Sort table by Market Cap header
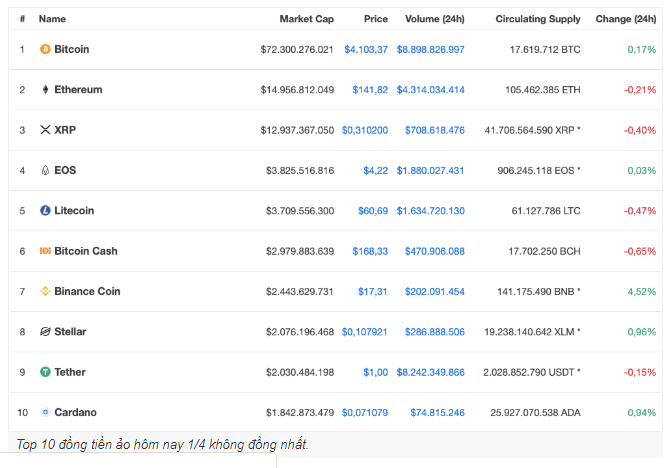The width and height of the screenshot is (669, 468). pos(306,19)
